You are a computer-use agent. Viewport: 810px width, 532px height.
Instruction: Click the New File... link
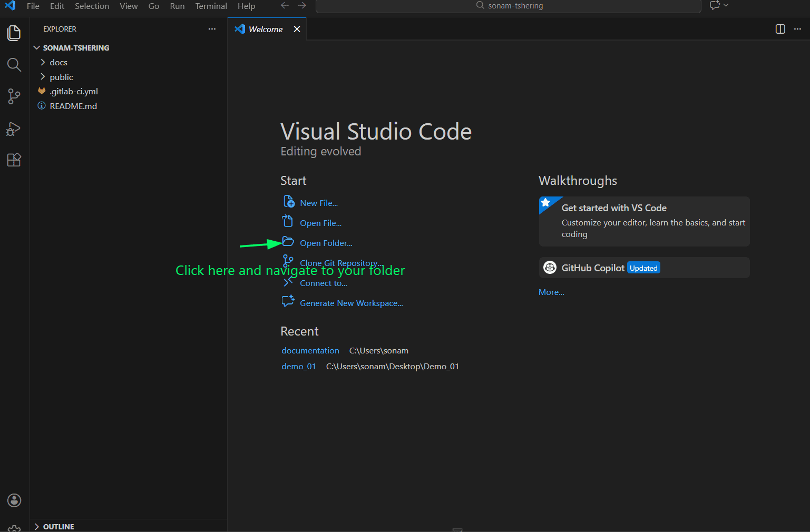click(x=318, y=203)
